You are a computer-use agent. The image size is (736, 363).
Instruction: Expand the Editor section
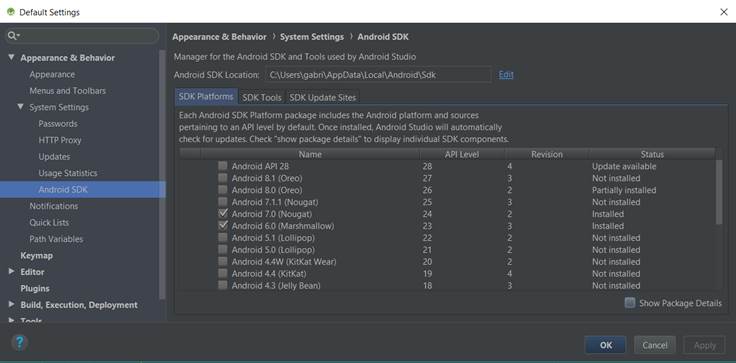pyautogui.click(x=11, y=271)
